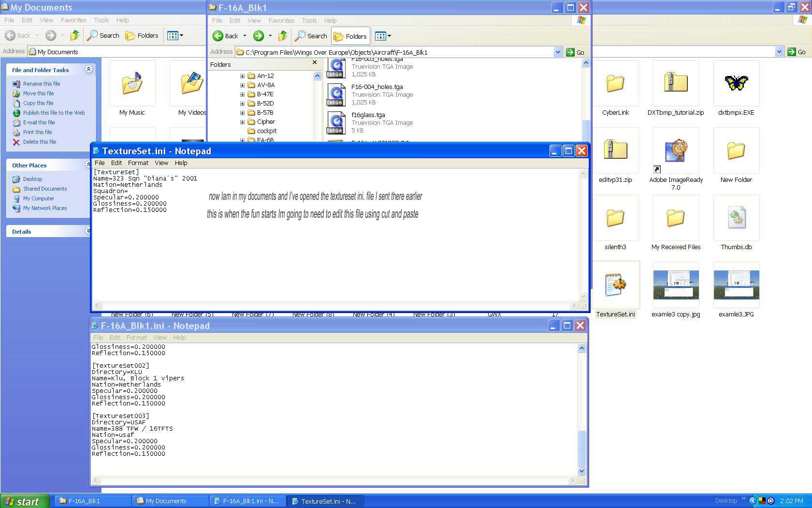Select silenth3 folder icon
Screen dimensions: 812x508
615,218
